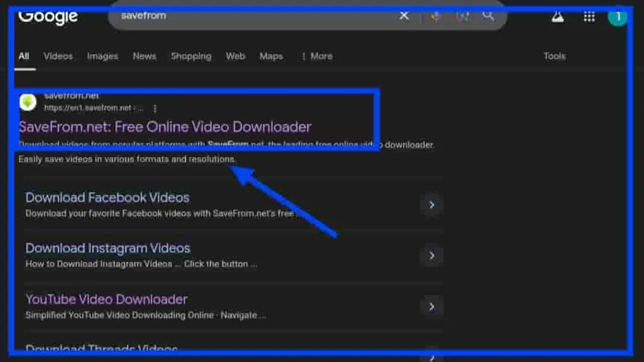Viewport: 644px width, 362px height.
Task: Switch to the Videos tab
Action: (58, 56)
